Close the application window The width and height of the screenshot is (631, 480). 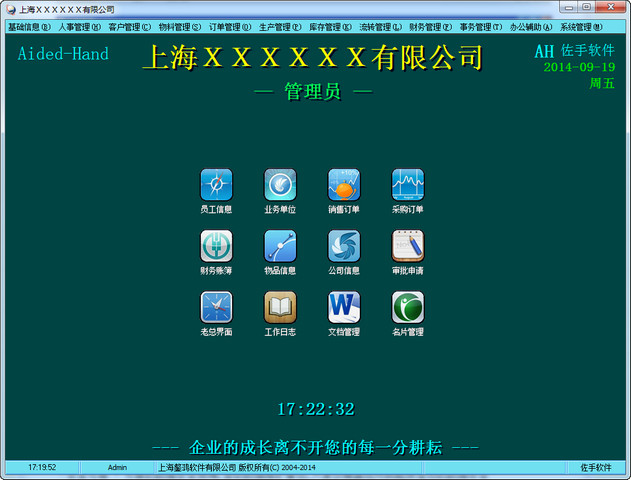click(x=610, y=7)
